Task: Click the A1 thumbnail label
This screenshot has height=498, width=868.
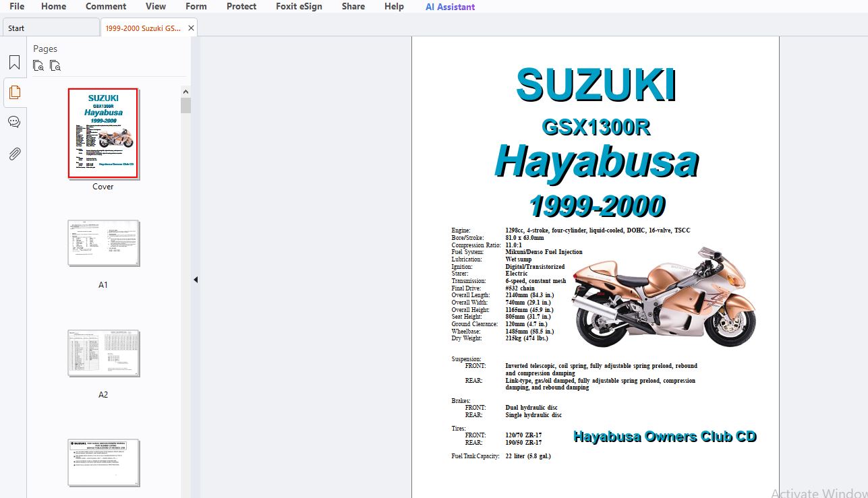Action: coord(103,285)
